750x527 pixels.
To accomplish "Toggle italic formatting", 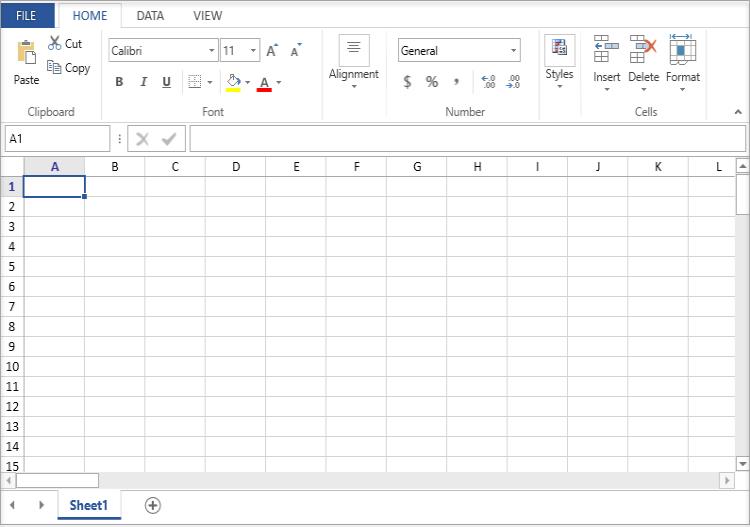I will coord(143,82).
